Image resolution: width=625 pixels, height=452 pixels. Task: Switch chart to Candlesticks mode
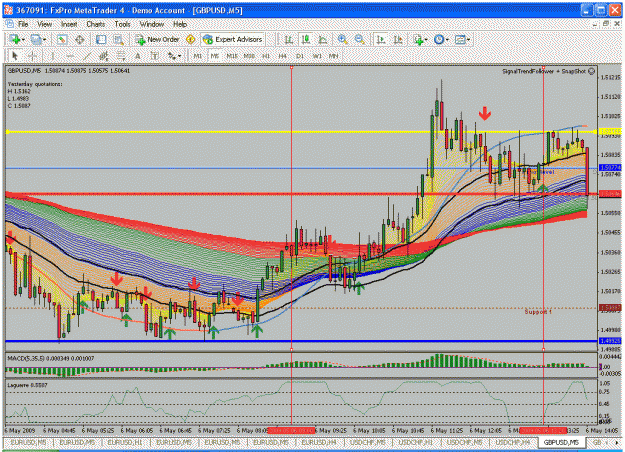point(305,39)
